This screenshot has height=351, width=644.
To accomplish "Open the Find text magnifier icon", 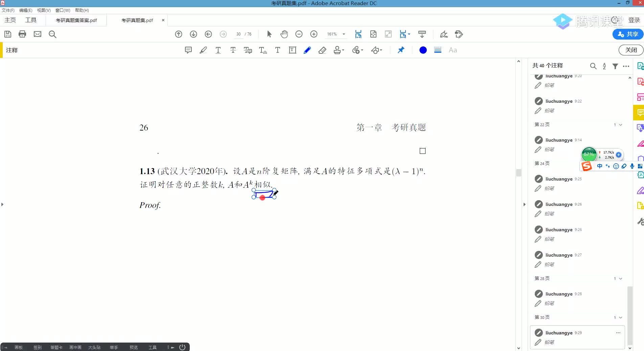I will click(x=52, y=34).
